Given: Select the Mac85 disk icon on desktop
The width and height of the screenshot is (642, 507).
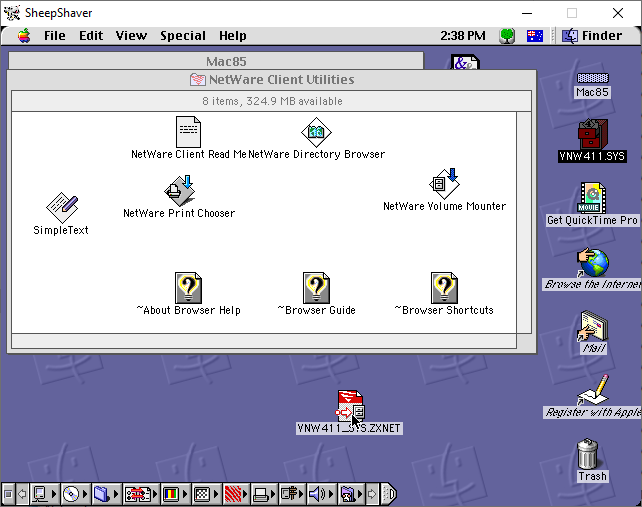Looking at the screenshot, I should (592, 78).
